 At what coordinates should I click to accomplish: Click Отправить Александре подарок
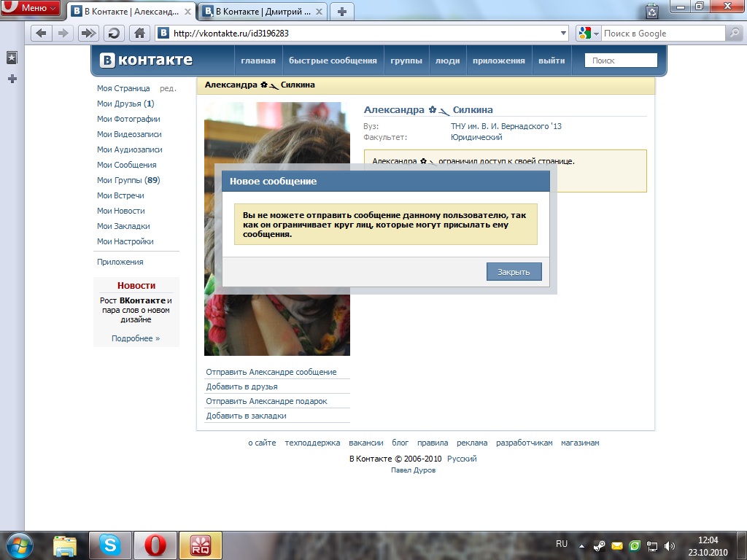(x=266, y=401)
